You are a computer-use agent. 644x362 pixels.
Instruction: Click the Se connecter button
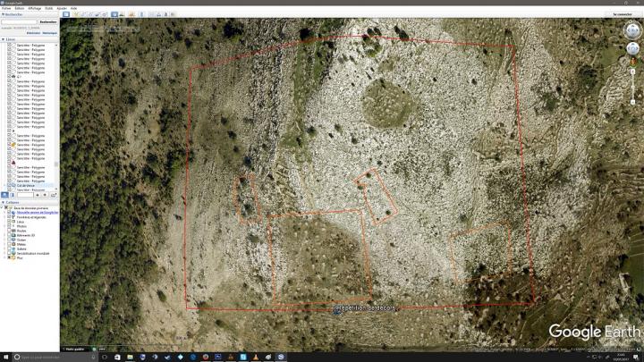(623, 14)
